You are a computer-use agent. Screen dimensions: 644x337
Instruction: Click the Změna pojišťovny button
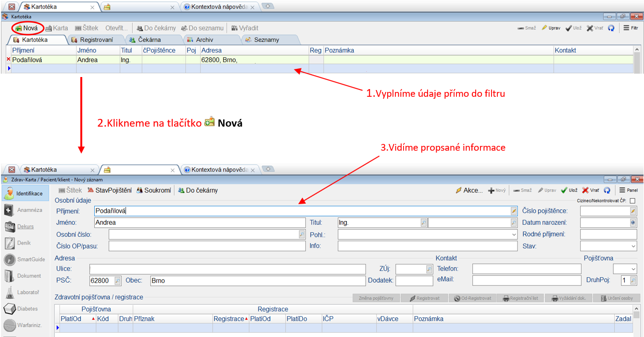[376, 298]
